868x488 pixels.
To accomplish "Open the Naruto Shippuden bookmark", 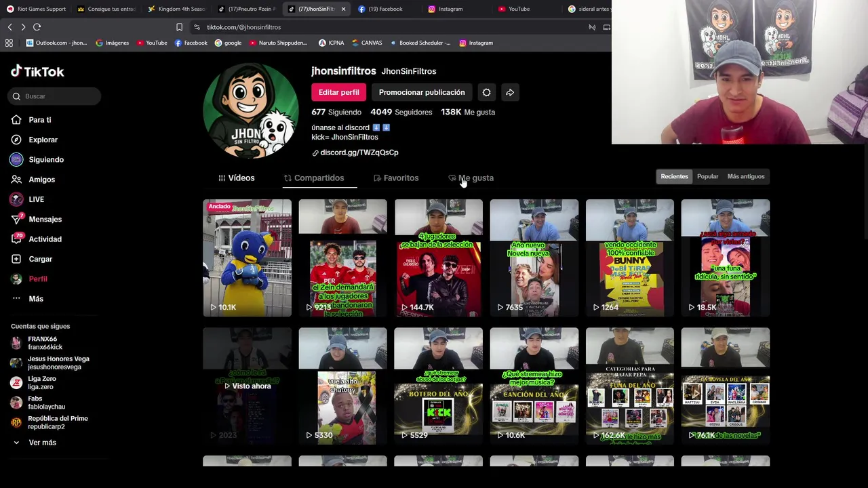I will [x=278, y=43].
